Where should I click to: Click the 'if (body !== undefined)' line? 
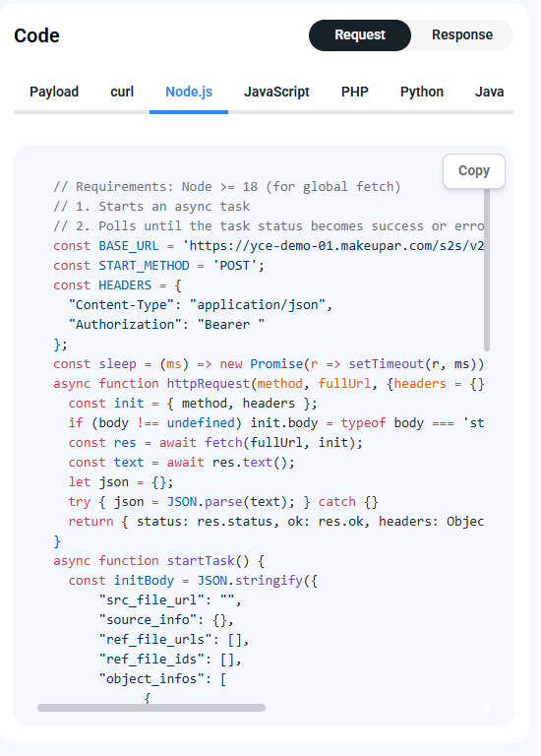[276, 423]
